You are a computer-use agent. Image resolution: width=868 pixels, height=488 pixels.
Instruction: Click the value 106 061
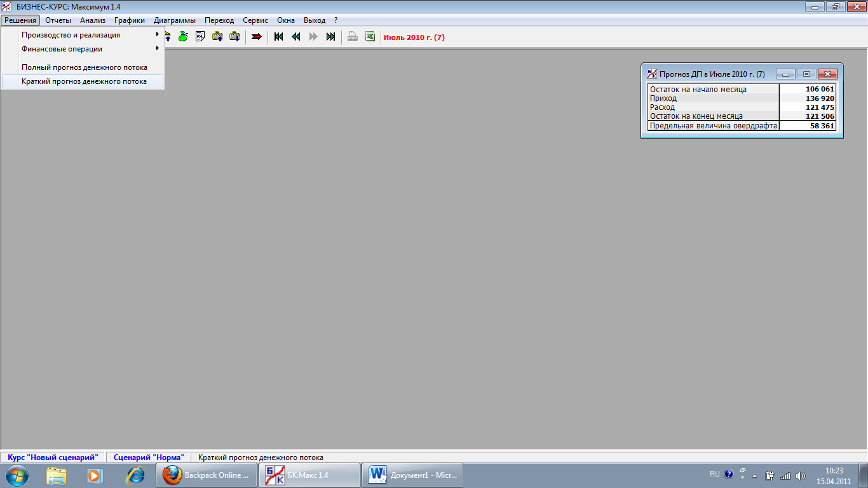(820, 90)
